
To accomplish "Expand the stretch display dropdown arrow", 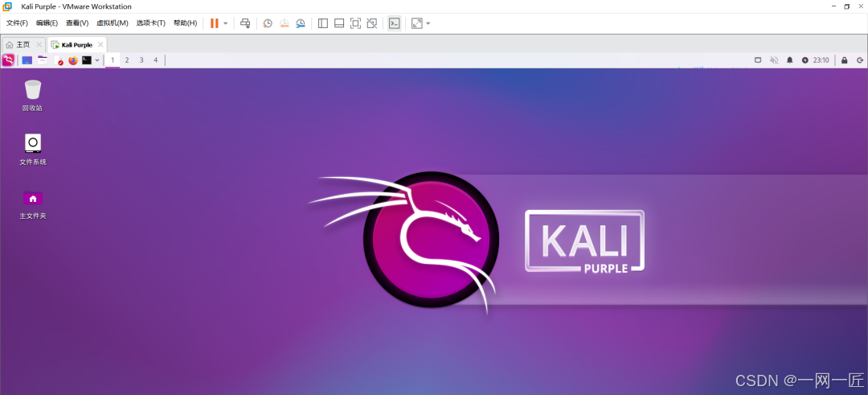I will 428,23.
